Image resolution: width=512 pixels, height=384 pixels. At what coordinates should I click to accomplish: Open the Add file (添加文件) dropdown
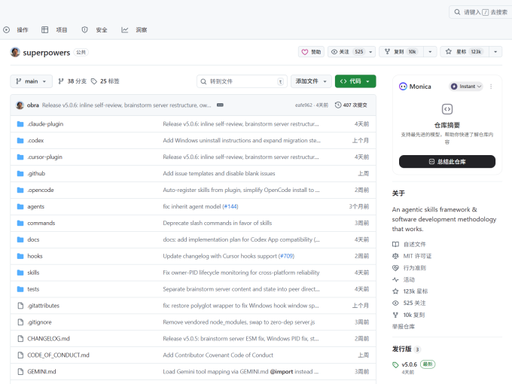311,81
